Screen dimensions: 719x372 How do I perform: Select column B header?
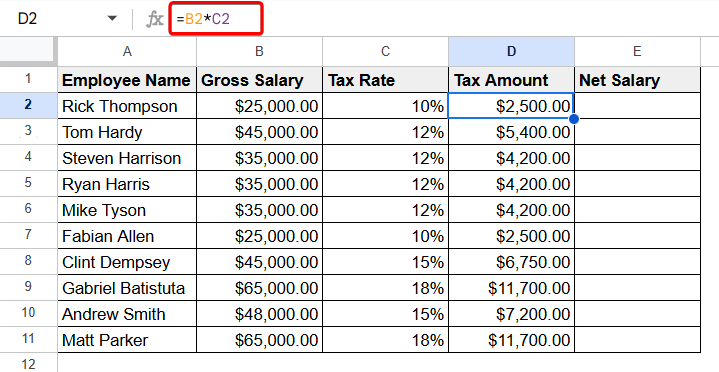pos(259,51)
